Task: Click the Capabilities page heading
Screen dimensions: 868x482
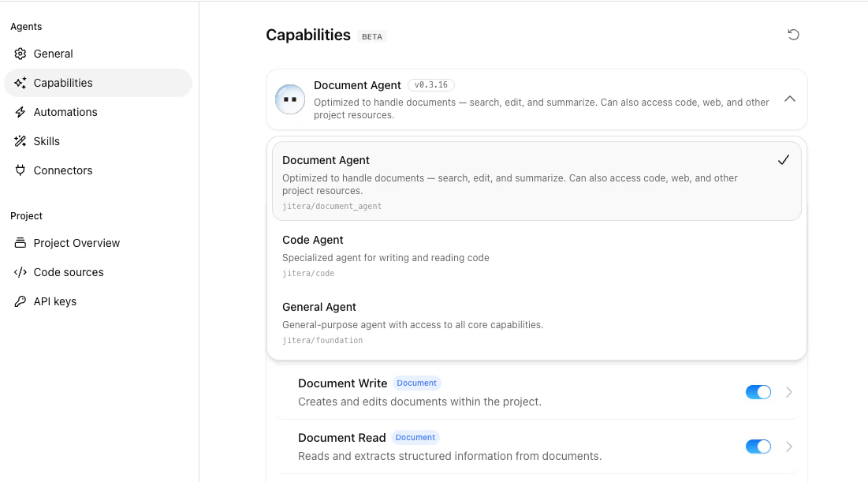Action: [x=308, y=35]
